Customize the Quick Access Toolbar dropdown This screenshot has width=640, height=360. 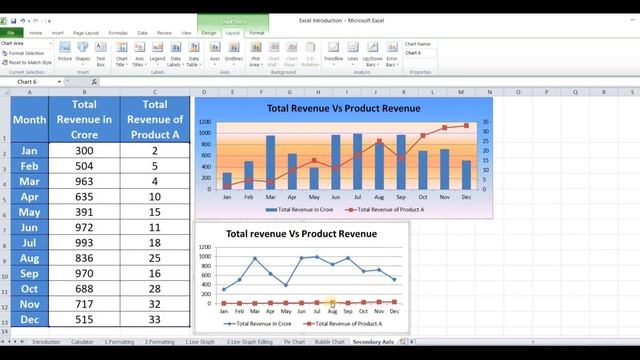[x=49, y=21]
